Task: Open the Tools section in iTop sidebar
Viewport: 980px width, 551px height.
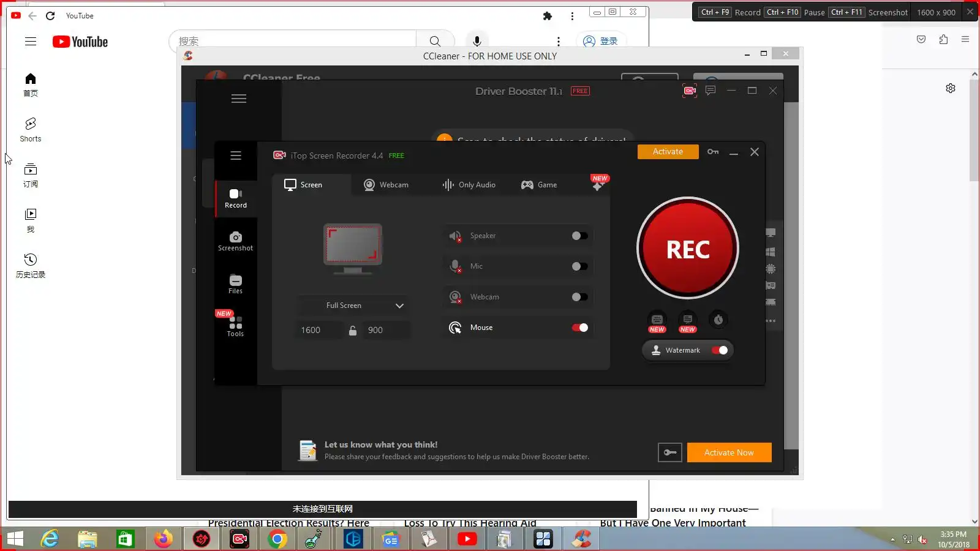Action: [236, 326]
